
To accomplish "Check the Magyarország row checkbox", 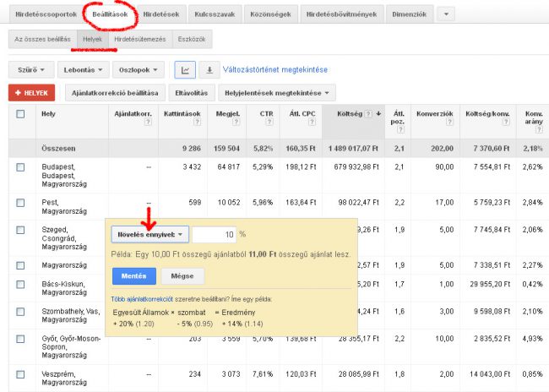I will (20, 265).
